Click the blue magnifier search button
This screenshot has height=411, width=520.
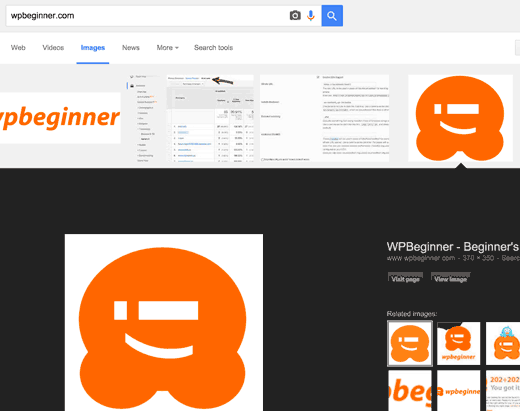coord(332,15)
